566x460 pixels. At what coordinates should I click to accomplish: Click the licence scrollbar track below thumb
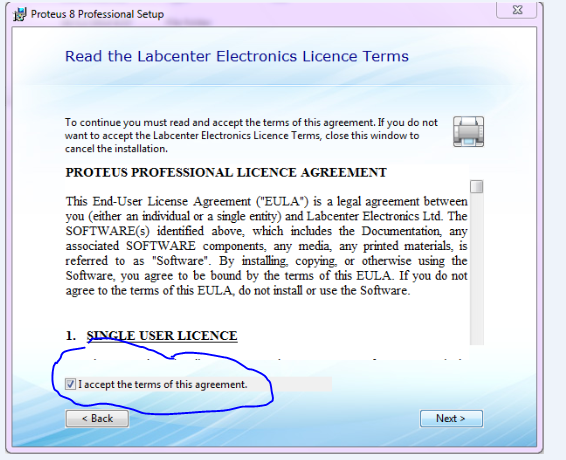point(477,269)
